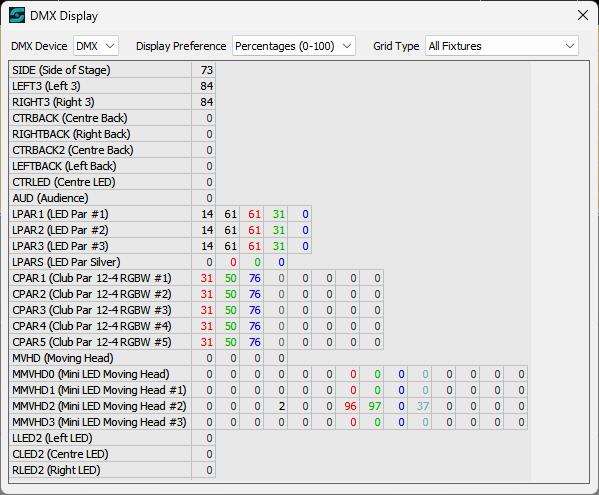Open the DMX Device dropdown

(x=96, y=46)
